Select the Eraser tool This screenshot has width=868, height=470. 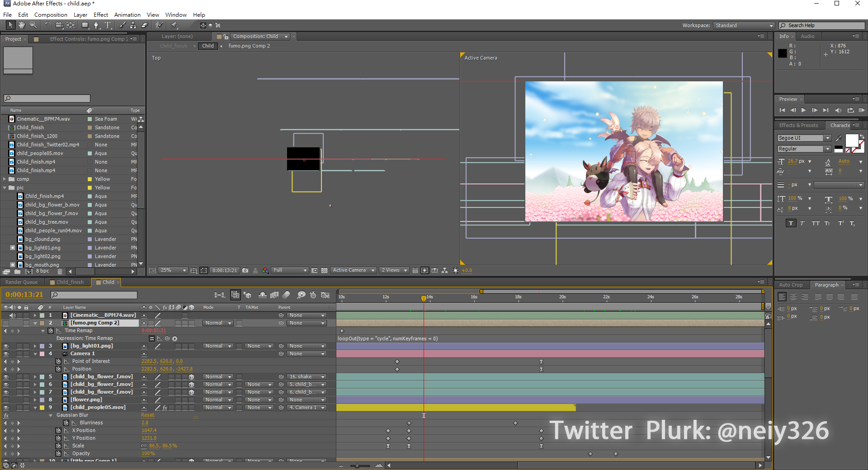coord(145,25)
